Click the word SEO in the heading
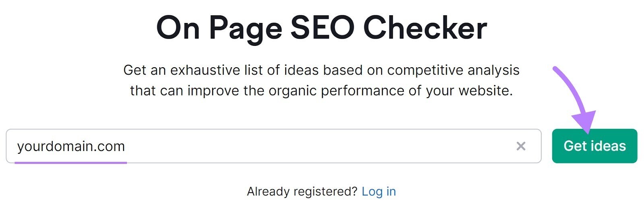 tap(322, 28)
